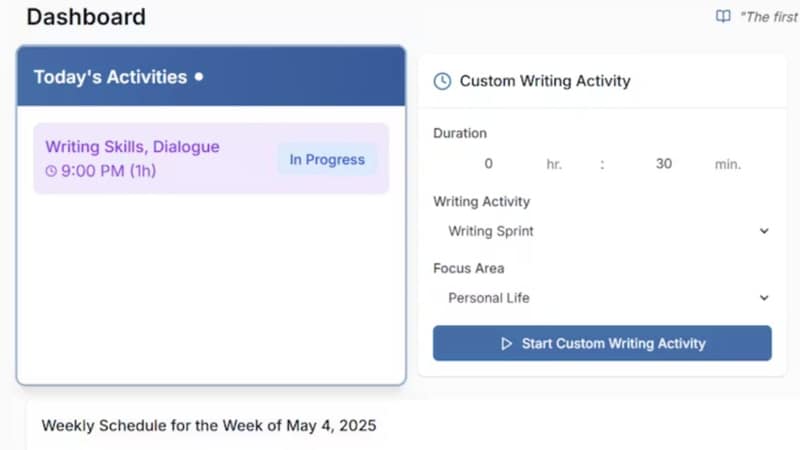Click the small clock icon before 9:00 PM

[x=52, y=171]
